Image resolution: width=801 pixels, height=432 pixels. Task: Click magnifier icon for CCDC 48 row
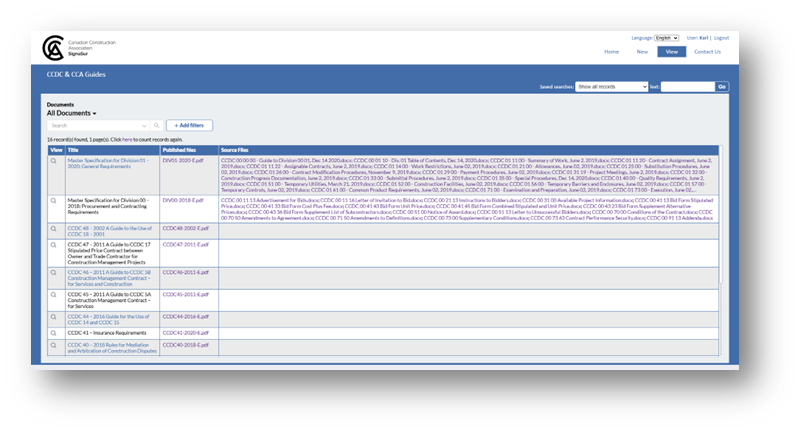[56, 229]
